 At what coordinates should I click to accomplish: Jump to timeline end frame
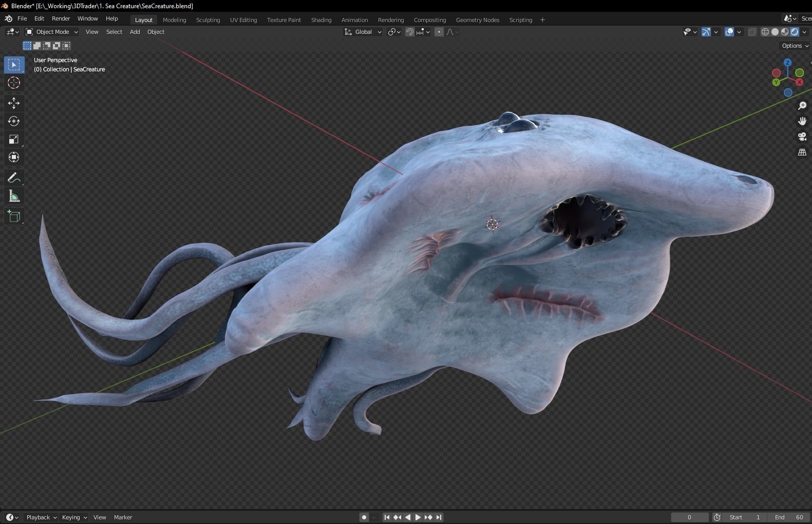pos(439,517)
